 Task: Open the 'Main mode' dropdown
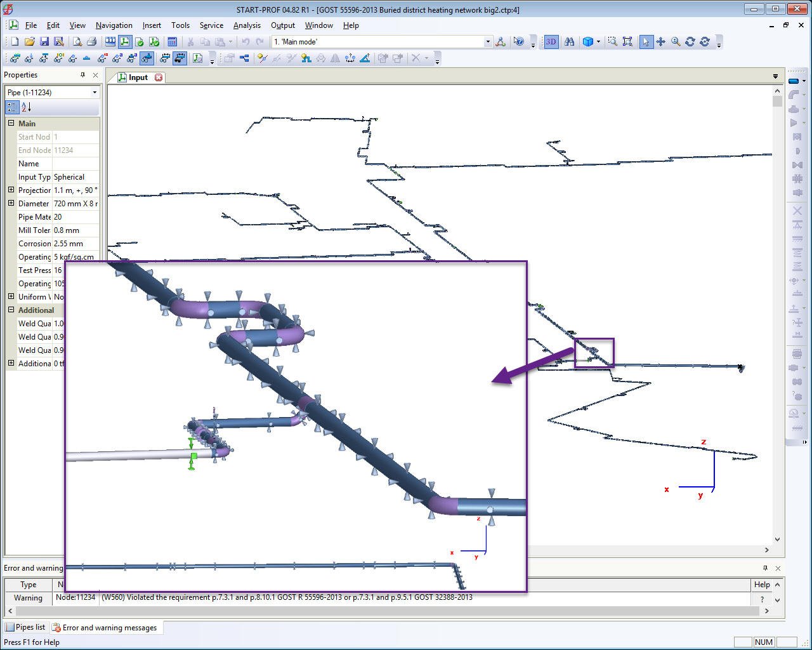[488, 42]
